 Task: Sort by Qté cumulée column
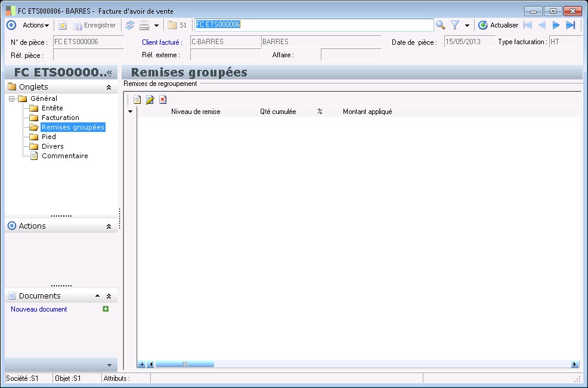click(278, 112)
